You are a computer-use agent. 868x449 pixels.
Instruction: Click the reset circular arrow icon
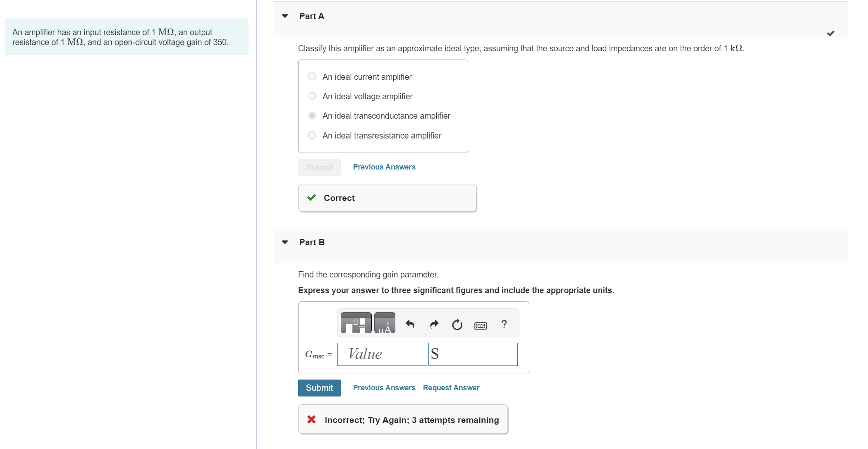pyautogui.click(x=457, y=325)
